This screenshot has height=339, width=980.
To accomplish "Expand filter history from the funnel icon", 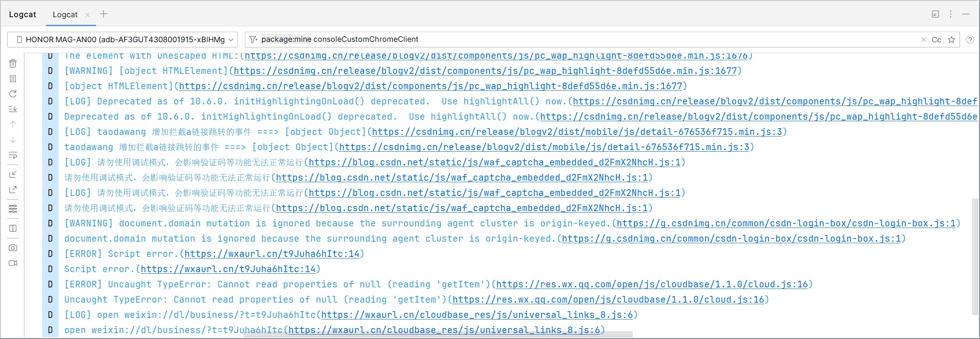I will point(253,39).
